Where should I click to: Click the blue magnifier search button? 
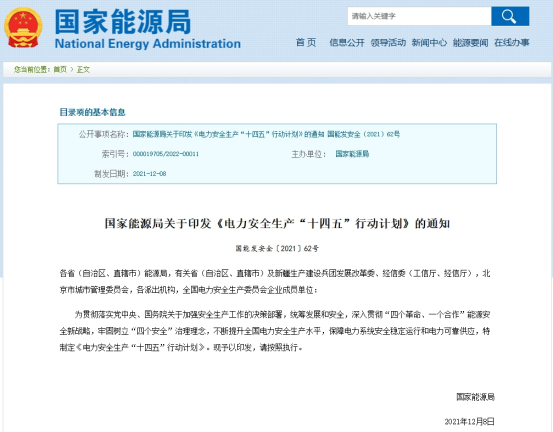click(x=510, y=16)
